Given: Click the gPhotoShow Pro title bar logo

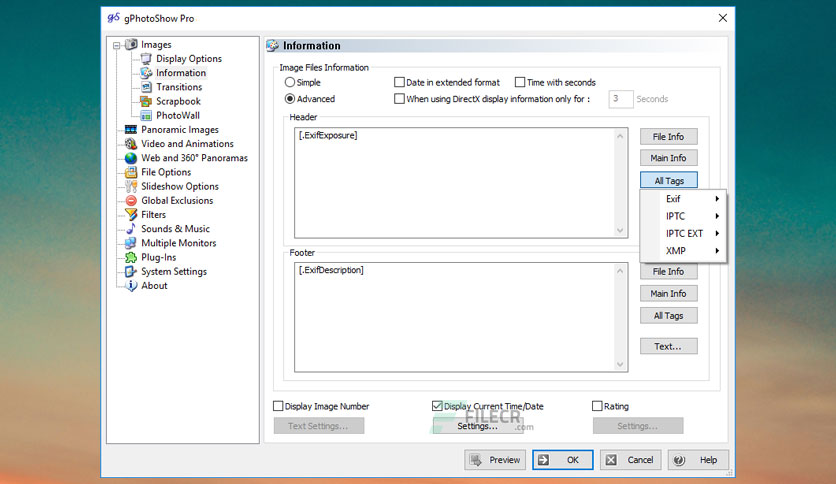Looking at the screenshot, I should coord(114,18).
